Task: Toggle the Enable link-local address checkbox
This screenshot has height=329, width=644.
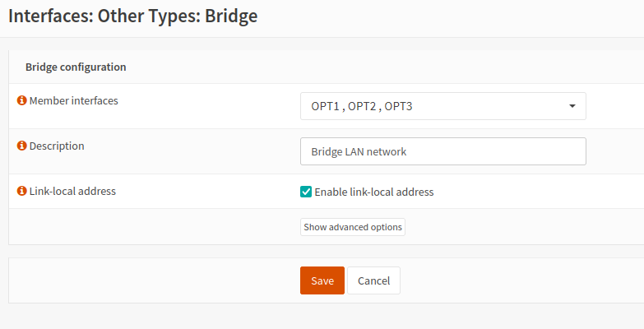Action: pyautogui.click(x=306, y=192)
